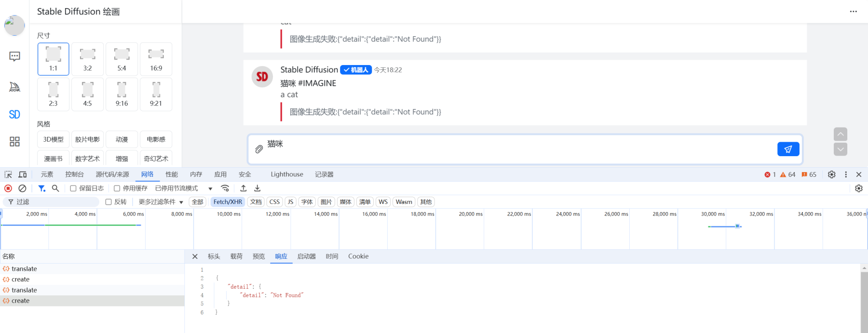Select the 9:21 size option
Image resolution: width=868 pixels, height=333 pixels.
156,94
